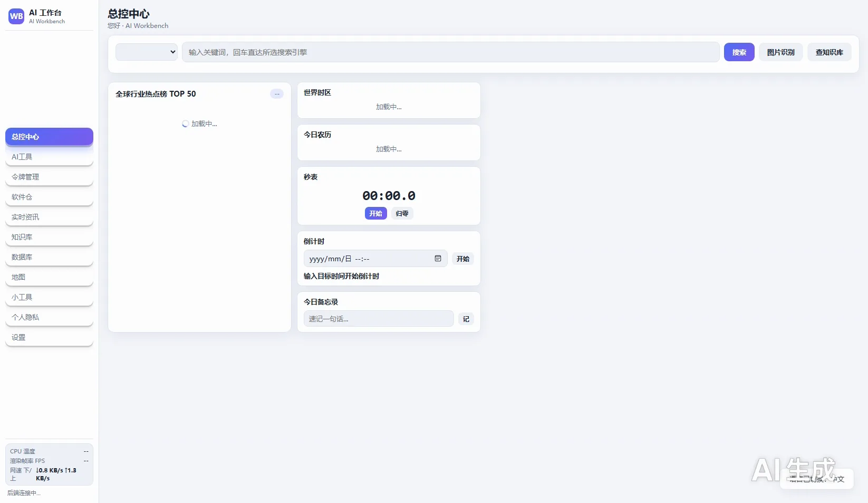868x503 pixels.
Task: Click the hot list count badge
Action: [x=277, y=94]
